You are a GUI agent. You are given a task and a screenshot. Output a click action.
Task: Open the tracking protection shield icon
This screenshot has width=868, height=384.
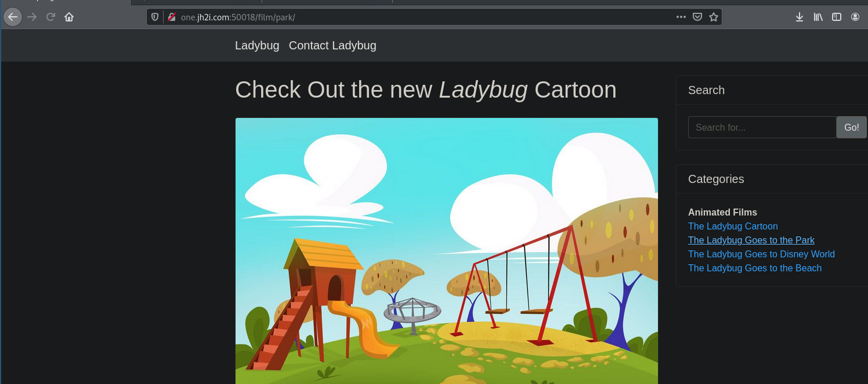point(155,17)
